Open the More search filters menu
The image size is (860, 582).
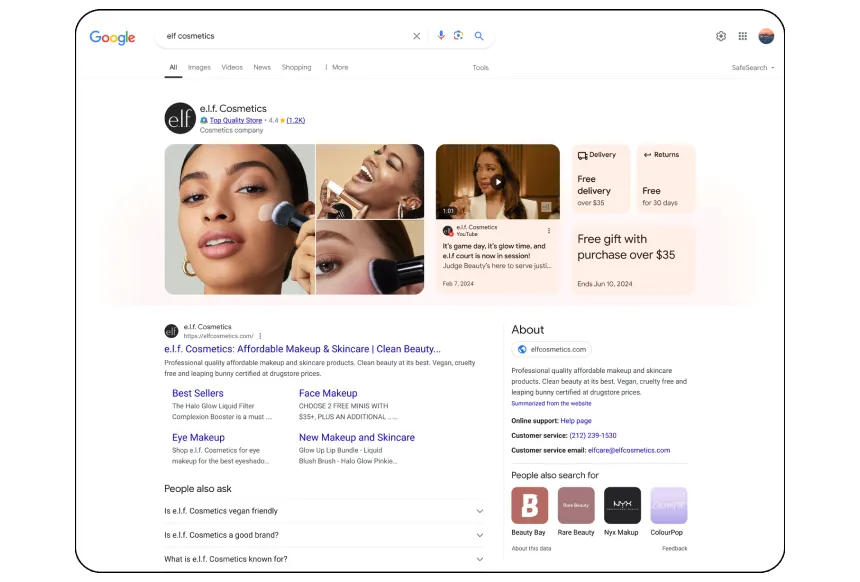336,68
